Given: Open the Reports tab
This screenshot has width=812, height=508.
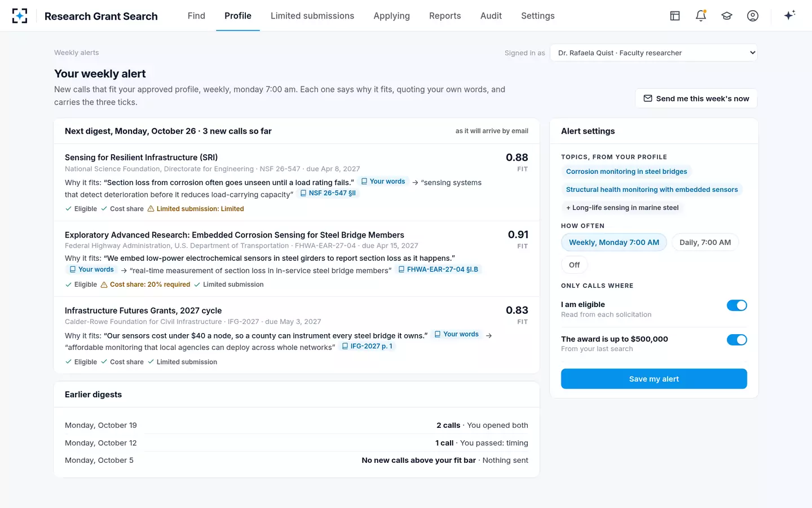Looking at the screenshot, I should coord(445,16).
